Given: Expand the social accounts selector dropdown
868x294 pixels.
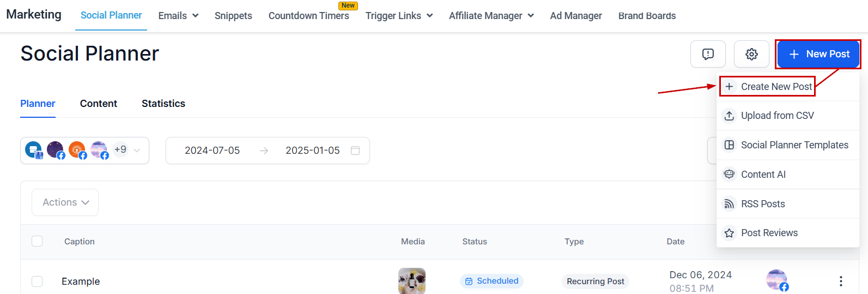Looking at the screenshot, I should tap(137, 151).
